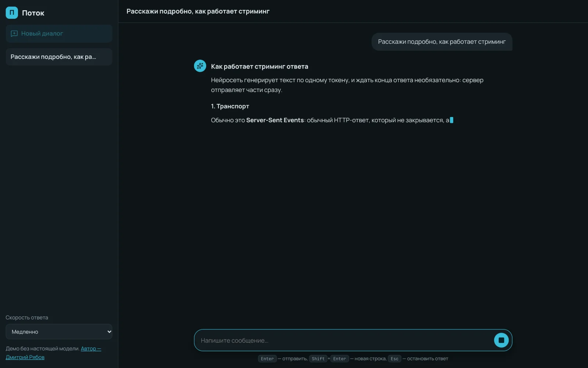Stop the response with the stop button
588x368 pixels.
(x=501, y=340)
